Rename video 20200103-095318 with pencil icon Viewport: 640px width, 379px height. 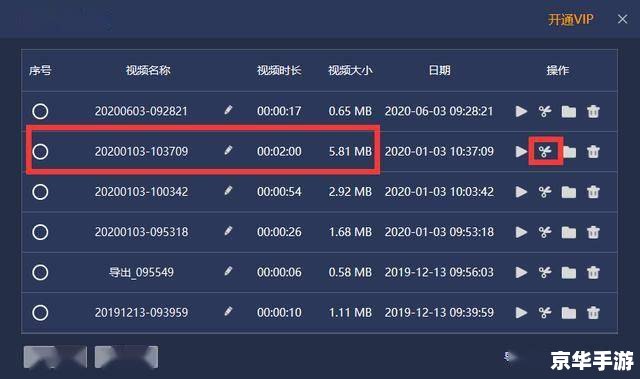228,231
